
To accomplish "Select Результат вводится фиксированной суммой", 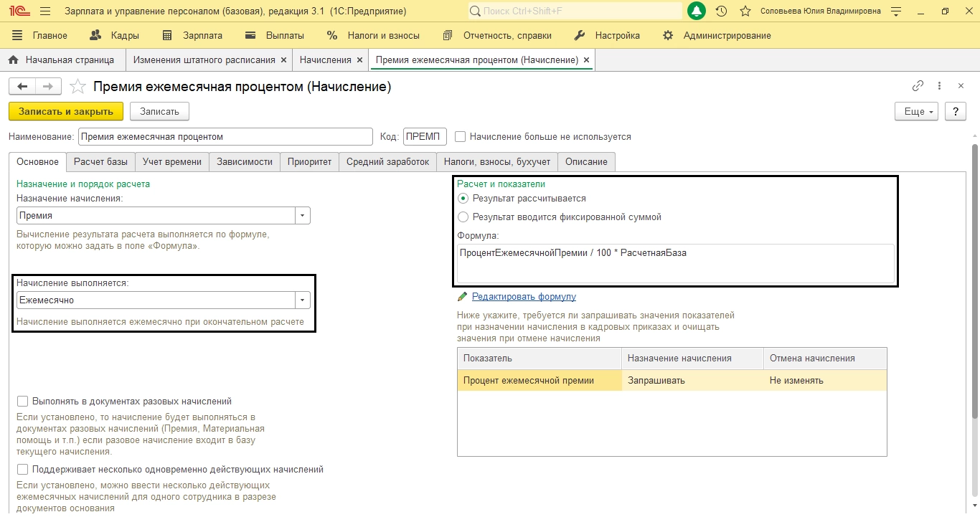I will click(x=463, y=217).
